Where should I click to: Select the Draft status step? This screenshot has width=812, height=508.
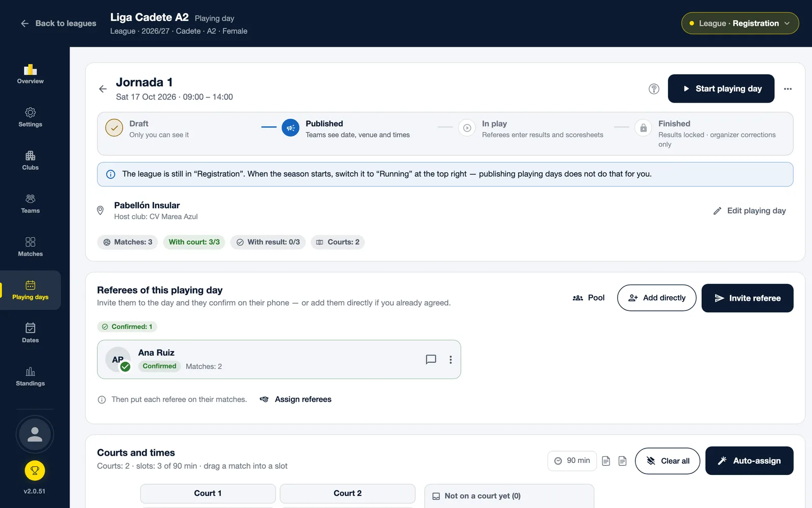pyautogui.click(x=147, y=129)
